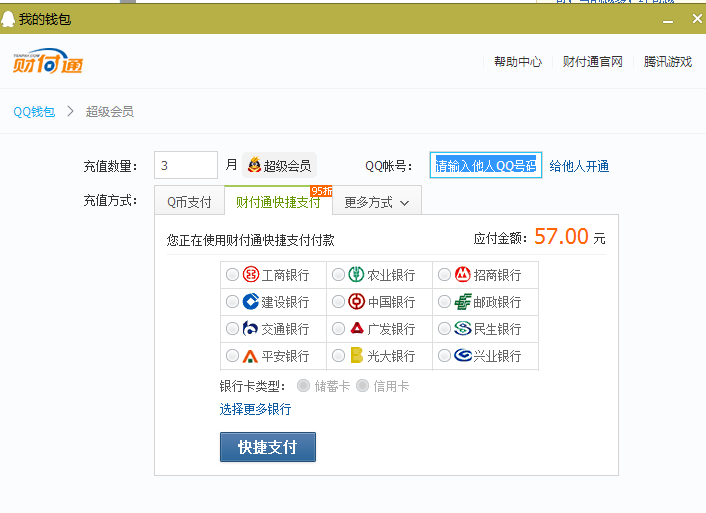
Task: Click the Minsheng Bank logo
Action: 462,328
